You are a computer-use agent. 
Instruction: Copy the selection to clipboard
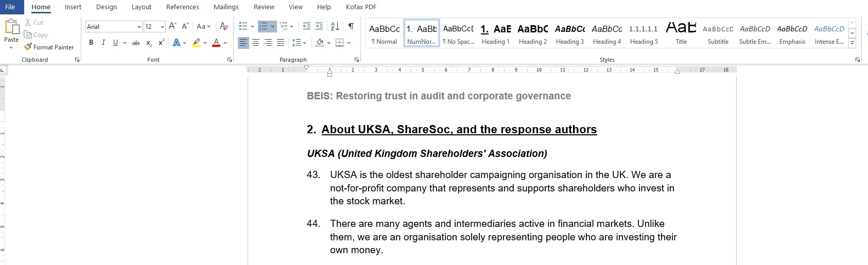[x=36, y=35]
